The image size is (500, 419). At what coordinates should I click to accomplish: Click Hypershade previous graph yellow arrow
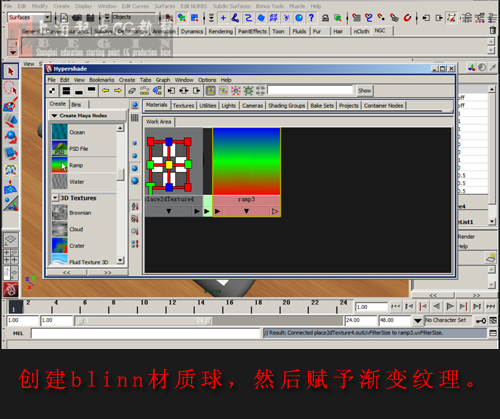tap(106, 91)
